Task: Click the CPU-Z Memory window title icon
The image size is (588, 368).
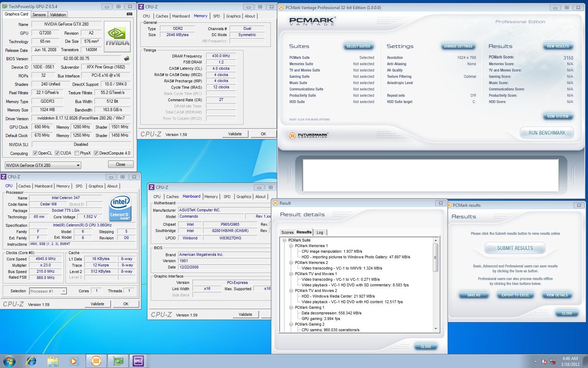Action: point(141,7)
